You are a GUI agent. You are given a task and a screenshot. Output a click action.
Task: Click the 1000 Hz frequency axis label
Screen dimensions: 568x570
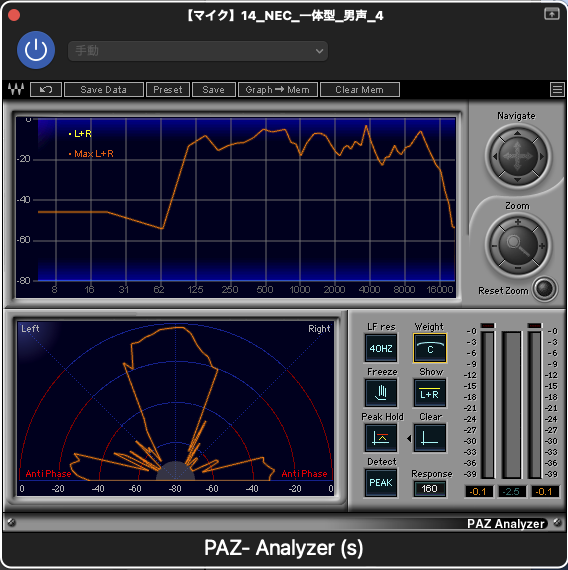300,290
